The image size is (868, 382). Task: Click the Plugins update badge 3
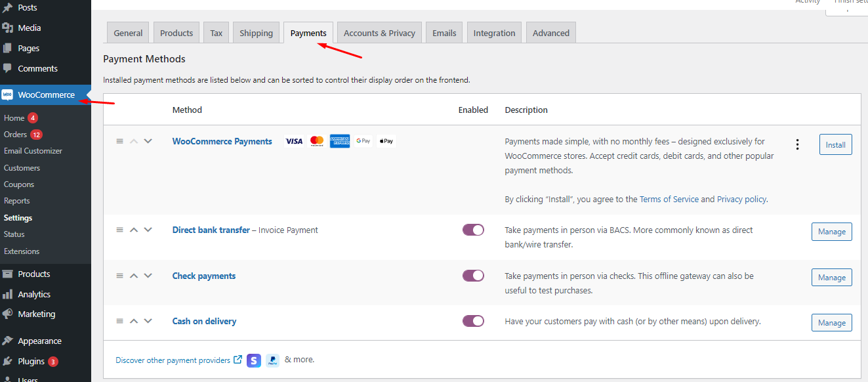pyautogui.click(x=53, y=362)
